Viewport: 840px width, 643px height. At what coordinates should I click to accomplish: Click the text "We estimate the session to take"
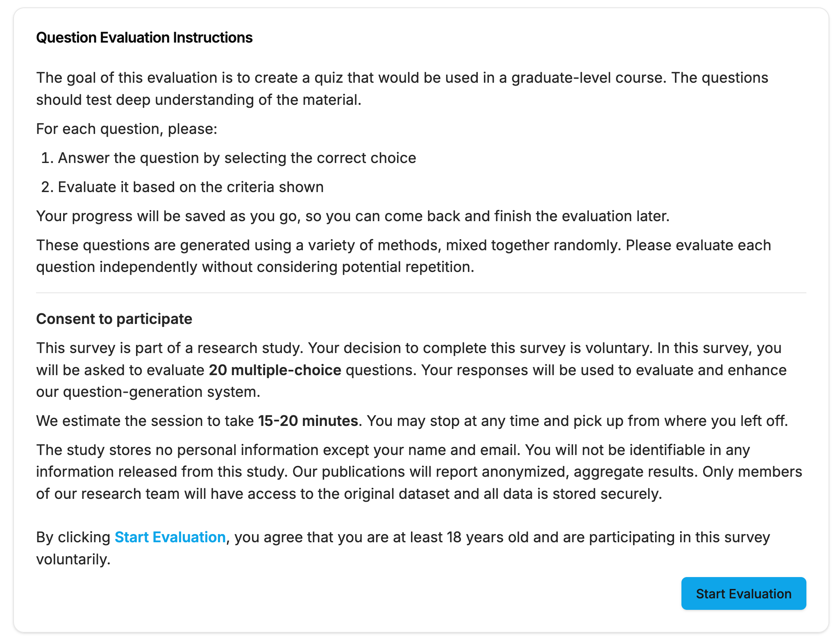click(145, 421)
